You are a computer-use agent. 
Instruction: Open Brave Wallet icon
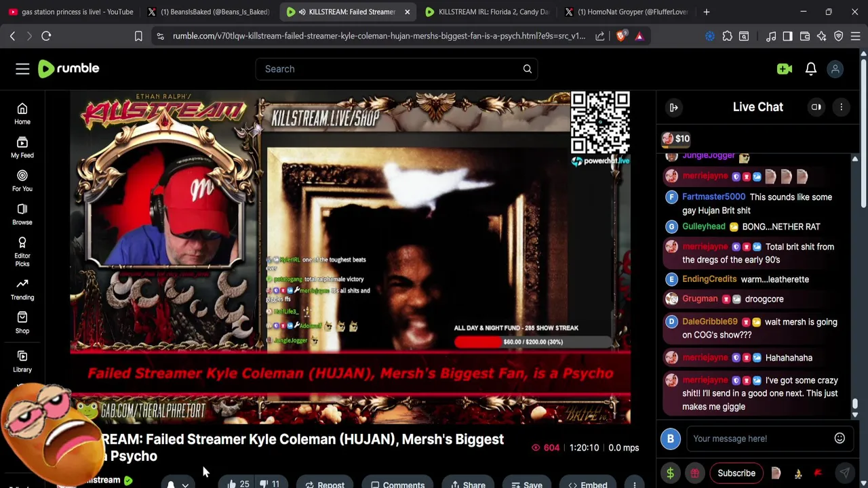(805, 36)
